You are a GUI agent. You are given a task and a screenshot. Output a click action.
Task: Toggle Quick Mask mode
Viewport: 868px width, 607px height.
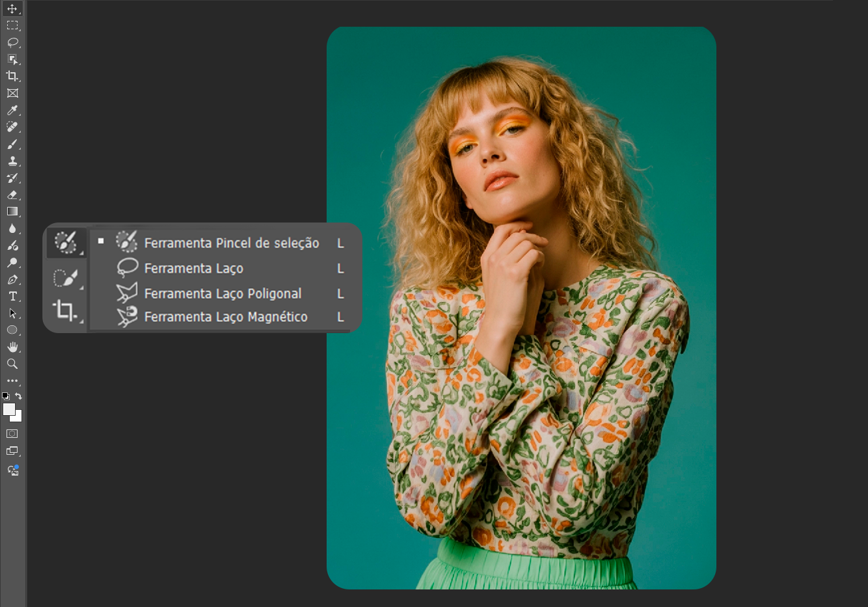[x=12, y=434]
